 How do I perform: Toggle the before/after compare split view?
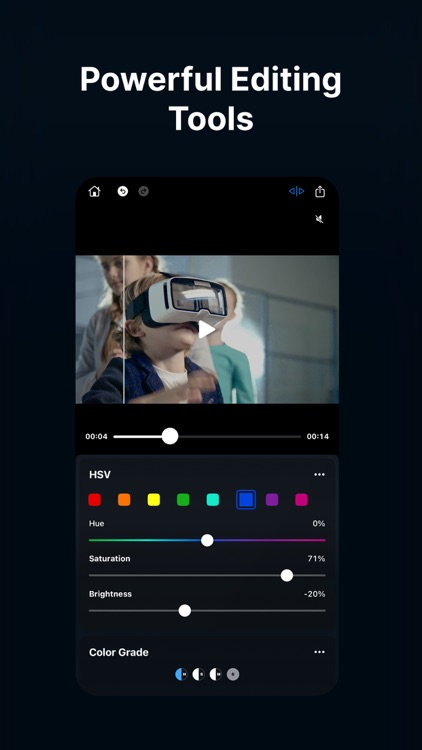coord(296,191)
